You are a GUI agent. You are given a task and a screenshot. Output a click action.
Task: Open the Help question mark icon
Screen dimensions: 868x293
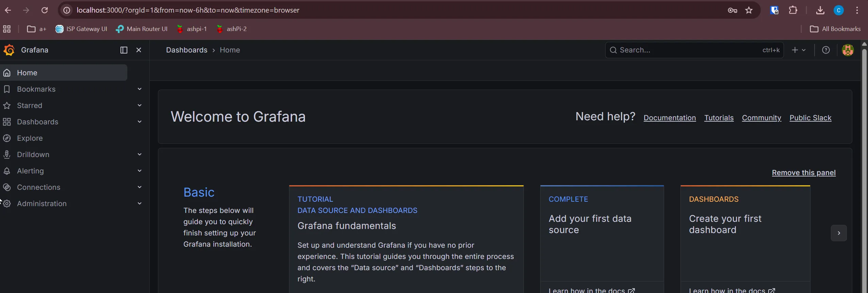[826, 50]
